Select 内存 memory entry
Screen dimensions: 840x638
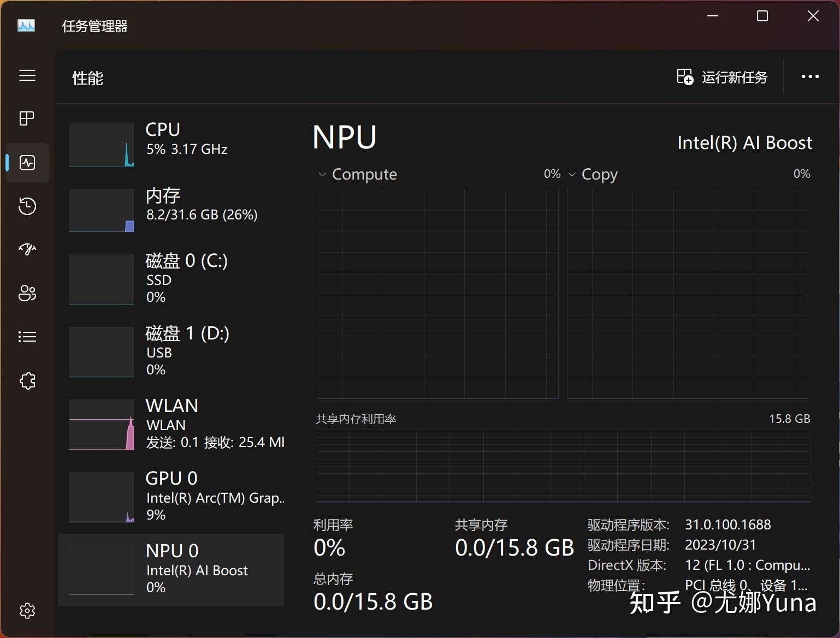tap(171, 210)
